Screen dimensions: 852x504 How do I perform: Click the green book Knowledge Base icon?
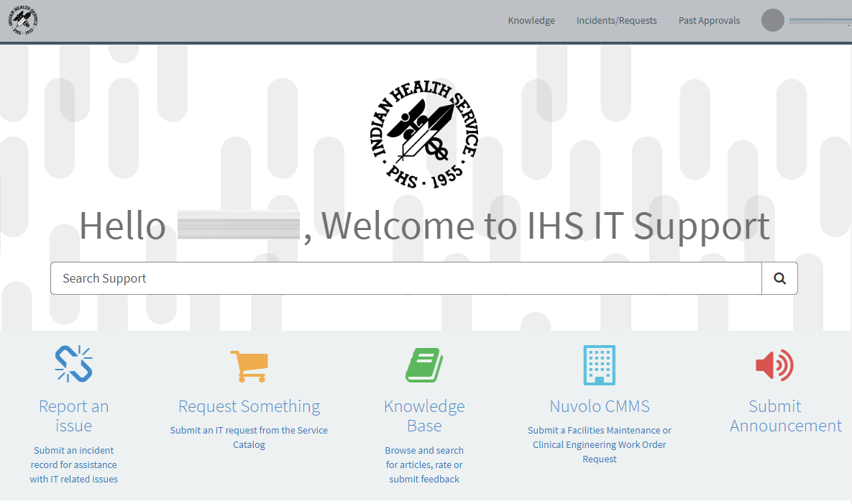[424, 365]
